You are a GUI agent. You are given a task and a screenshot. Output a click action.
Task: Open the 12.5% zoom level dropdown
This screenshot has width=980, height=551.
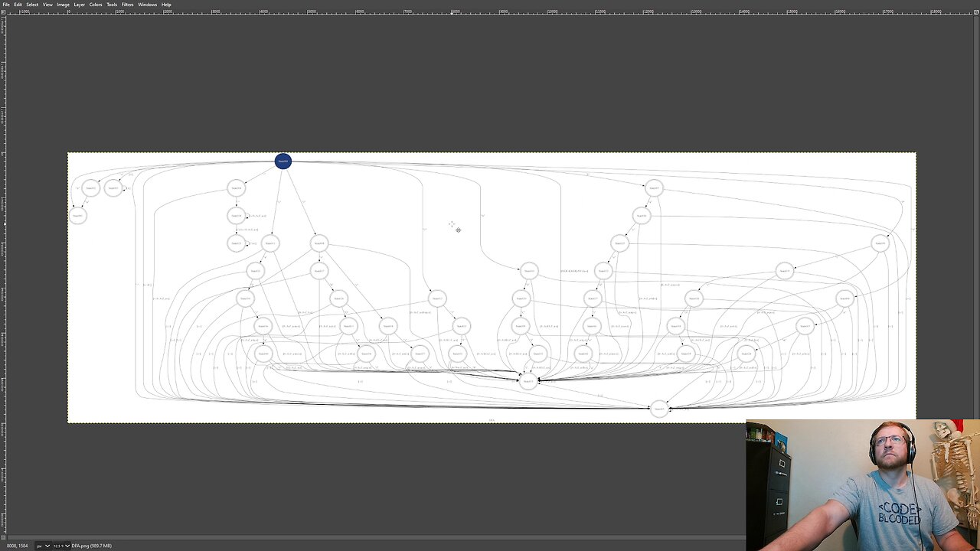[x=61, y=546]
